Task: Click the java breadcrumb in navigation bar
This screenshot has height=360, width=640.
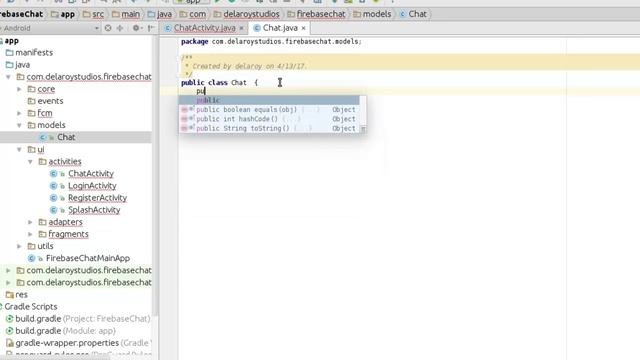Action: click(160, 14)
